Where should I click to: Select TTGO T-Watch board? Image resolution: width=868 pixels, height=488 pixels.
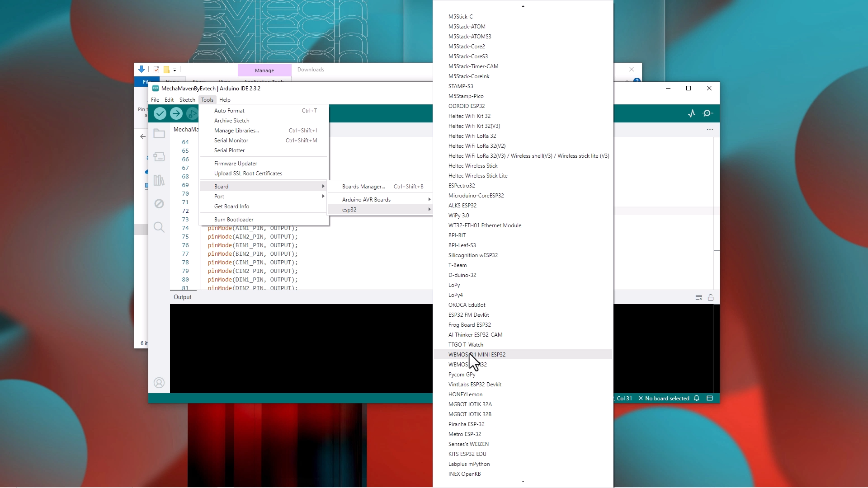523,344
